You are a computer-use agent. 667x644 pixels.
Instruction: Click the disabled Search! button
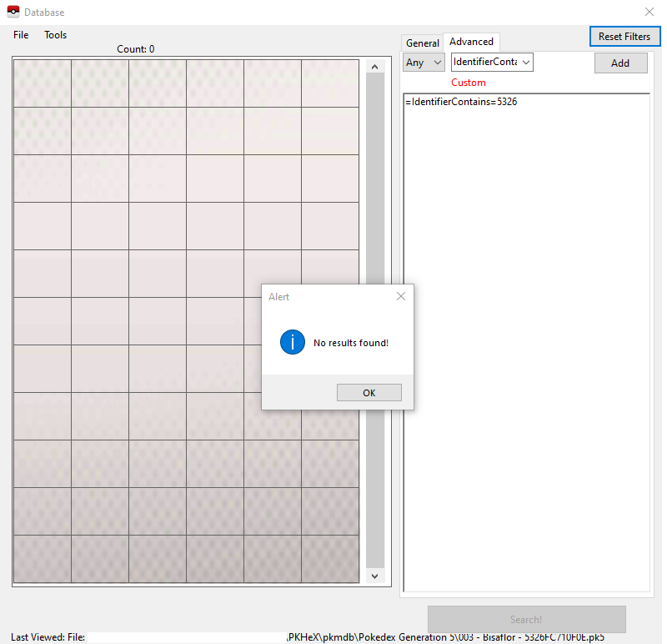tap(526, 619)
